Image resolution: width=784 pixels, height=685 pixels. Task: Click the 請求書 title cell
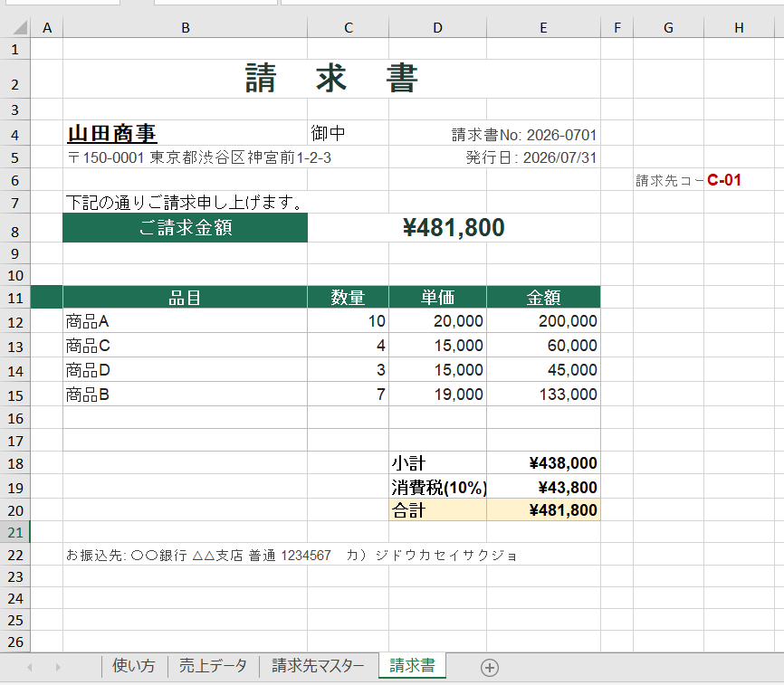(x=331, y=79)
